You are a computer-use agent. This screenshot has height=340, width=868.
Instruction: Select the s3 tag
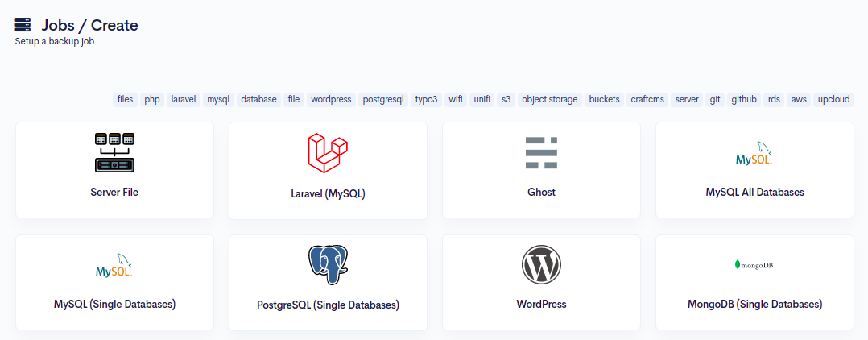pos(506,100)
